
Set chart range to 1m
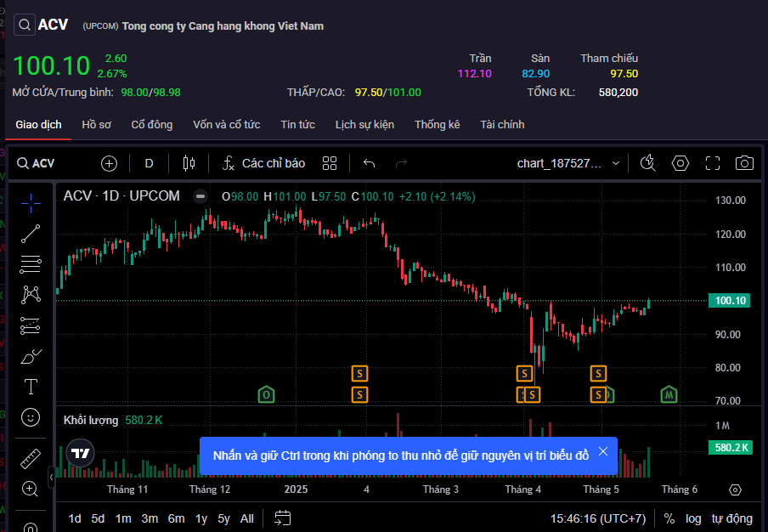(123, 518)
